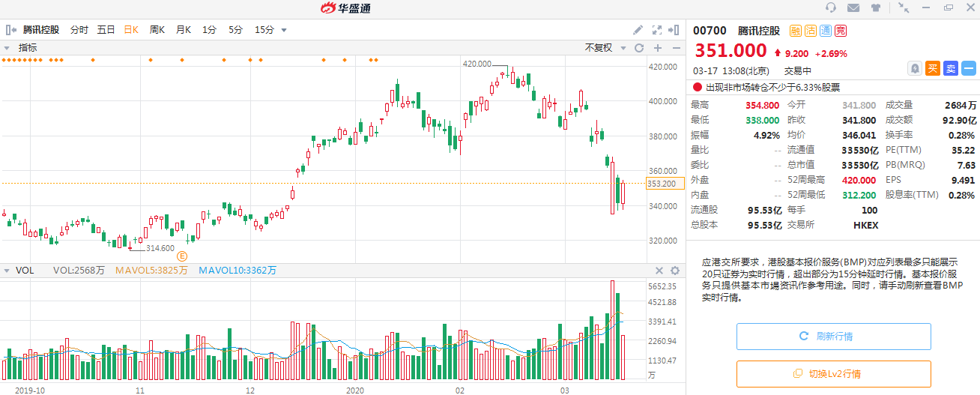Expand more time periods after 15分
980x395 pixels.
[284, 31]
